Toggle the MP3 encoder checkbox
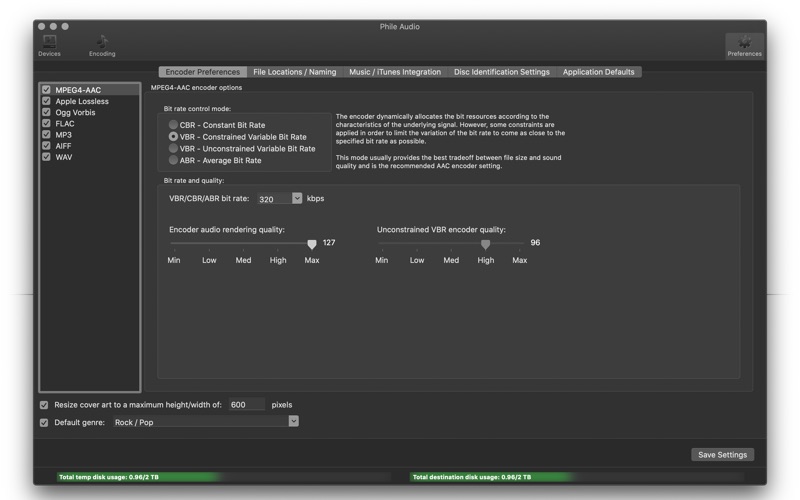The image size is (800, 500). (46, 135)
